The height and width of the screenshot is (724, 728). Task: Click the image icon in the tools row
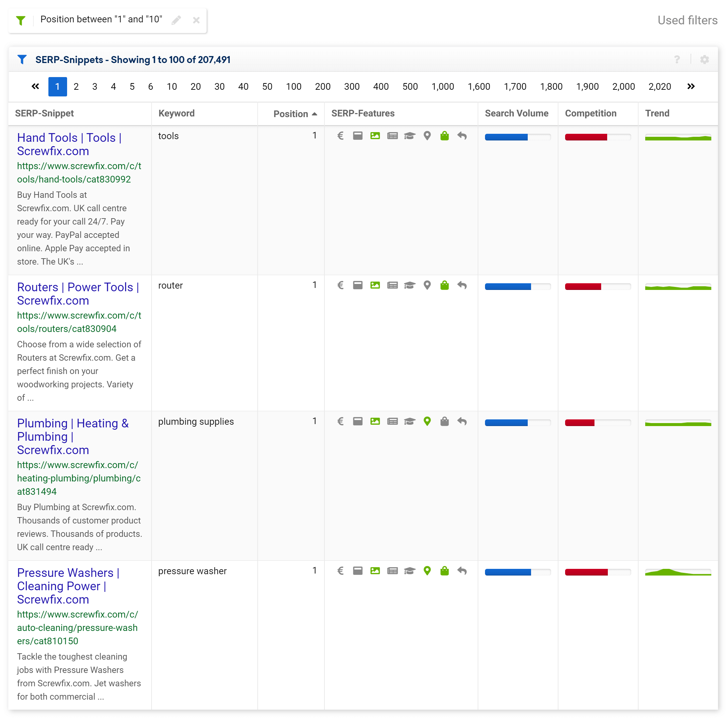coord(375,136)
